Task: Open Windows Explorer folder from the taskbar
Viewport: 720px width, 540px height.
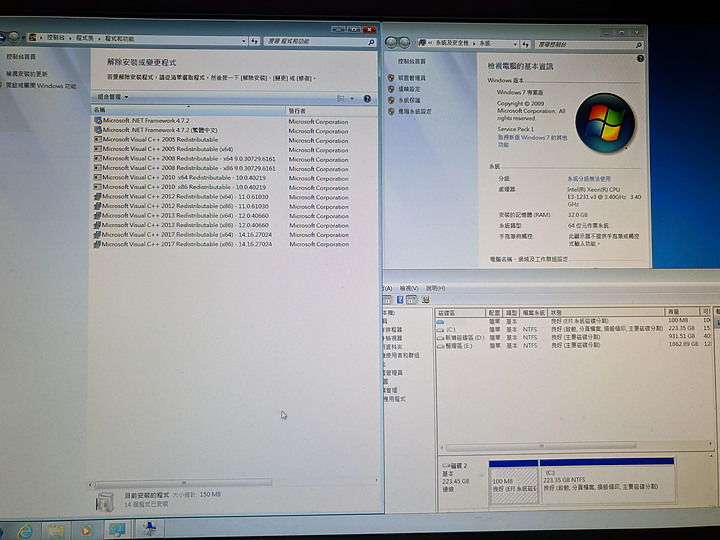Action: pyautogui.click(x=56, y=531)
